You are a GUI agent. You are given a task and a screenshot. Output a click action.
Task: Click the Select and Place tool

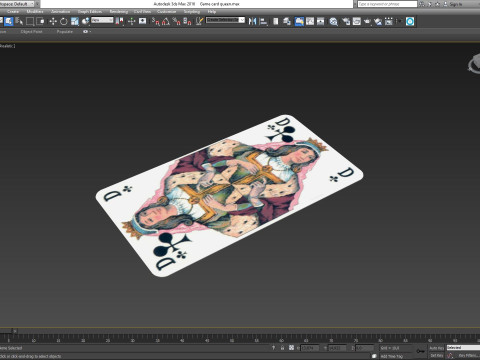pyautogui.click(x=85, y=21)
